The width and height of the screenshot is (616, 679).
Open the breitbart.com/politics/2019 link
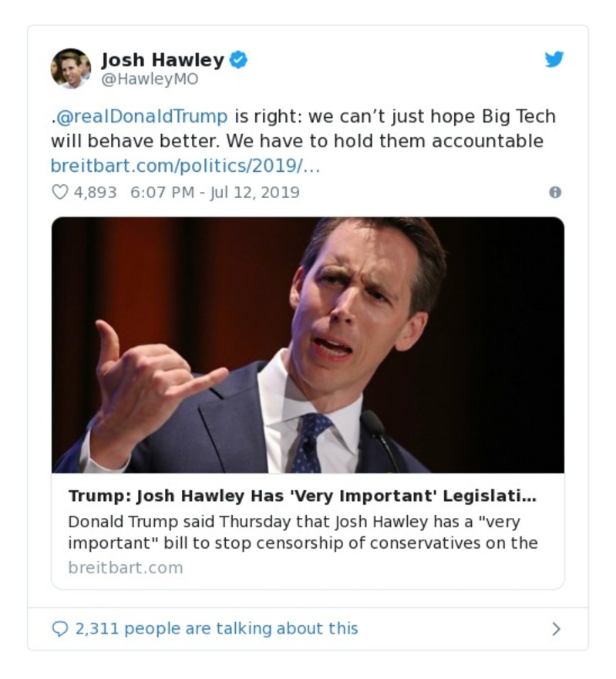[185, 166]
